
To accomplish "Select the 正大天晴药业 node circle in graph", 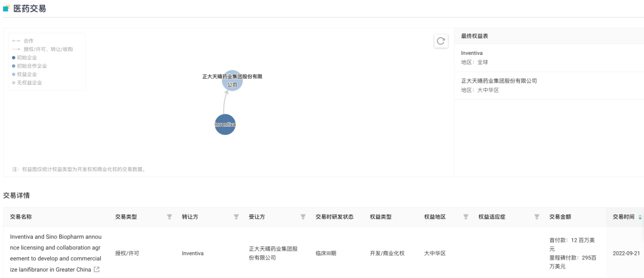I will point(233,81).
